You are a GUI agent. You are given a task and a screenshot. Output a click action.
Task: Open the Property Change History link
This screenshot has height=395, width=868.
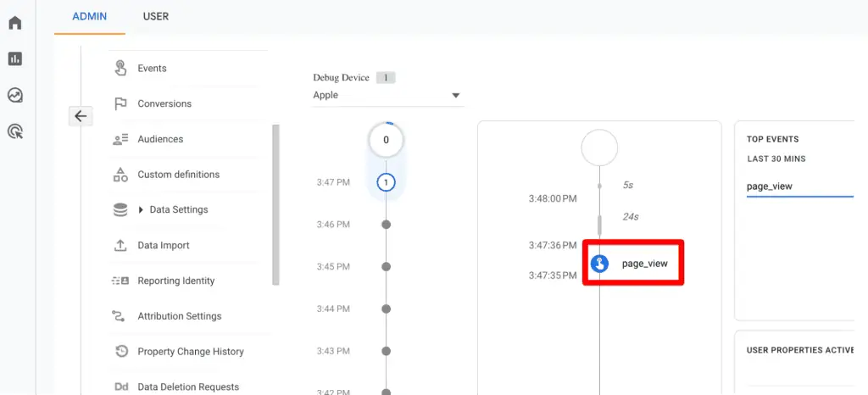(x=191, y=351)
